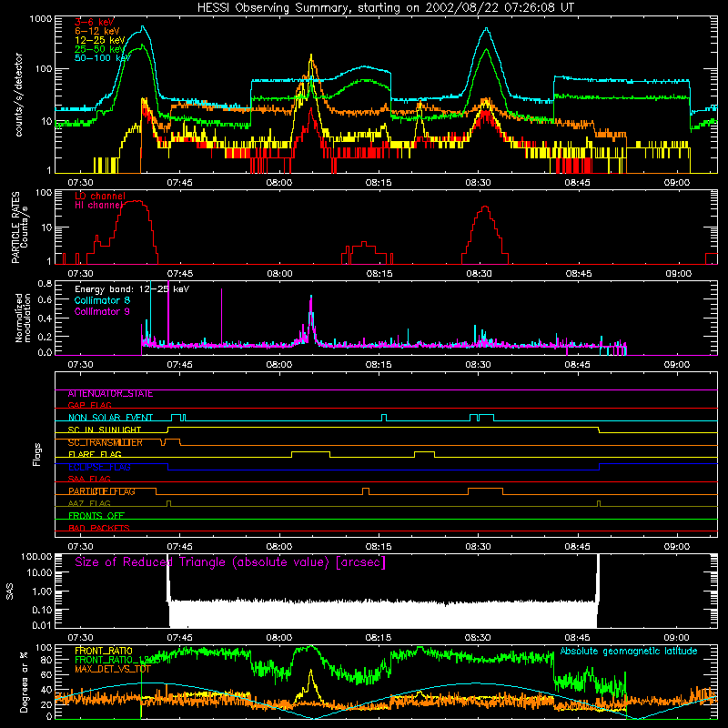Click the HESSI Observing Summary title
Image resolution: width=728 pixels, height=728 pixels.
(385, 8)
